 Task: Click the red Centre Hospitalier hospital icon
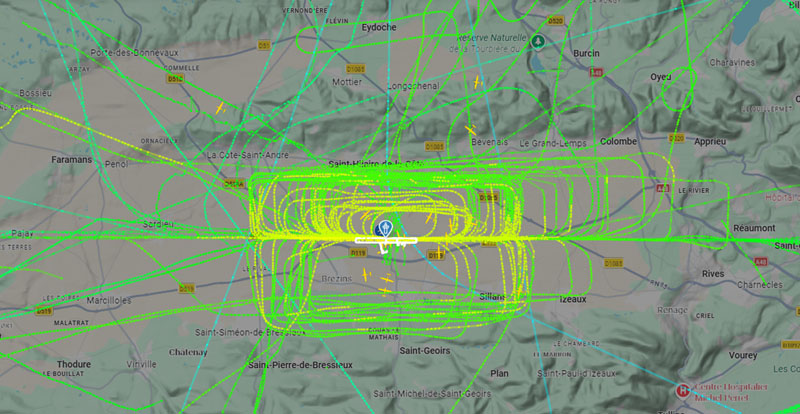click(x=682, y=391)
